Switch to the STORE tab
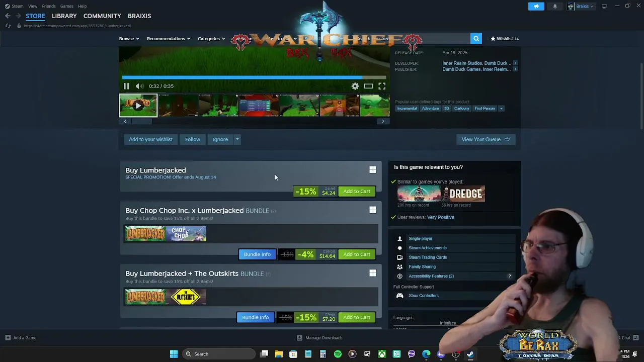Screen dimensions: 644x362 [x=35, y=16]
